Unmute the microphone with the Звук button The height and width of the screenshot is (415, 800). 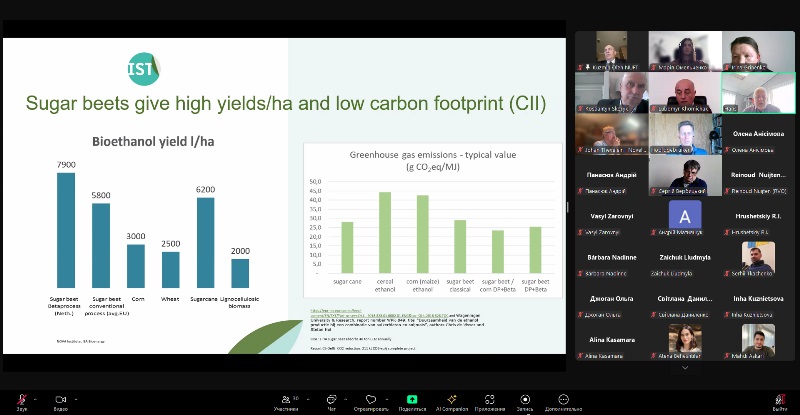pos(22,402)
